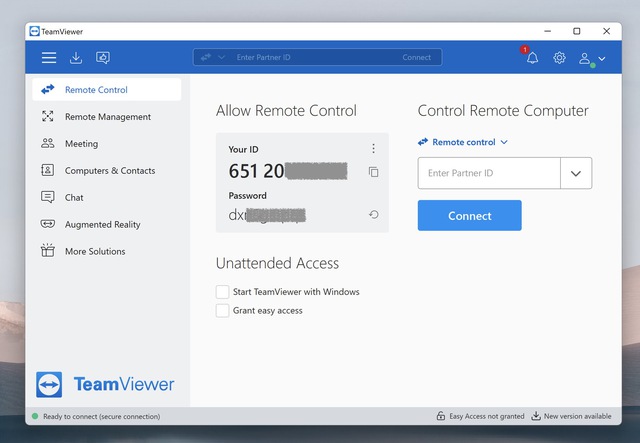
Task: Click the Ready to connect (secure connection) text
Action: (102, 416)
